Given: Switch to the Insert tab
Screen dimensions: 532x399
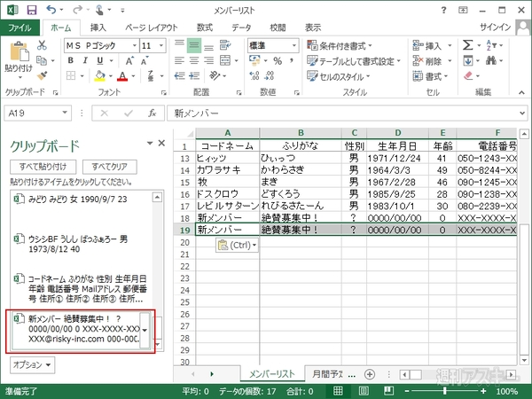Looking at the screenshot, I should pyautogui.click(x=98, y=27).
